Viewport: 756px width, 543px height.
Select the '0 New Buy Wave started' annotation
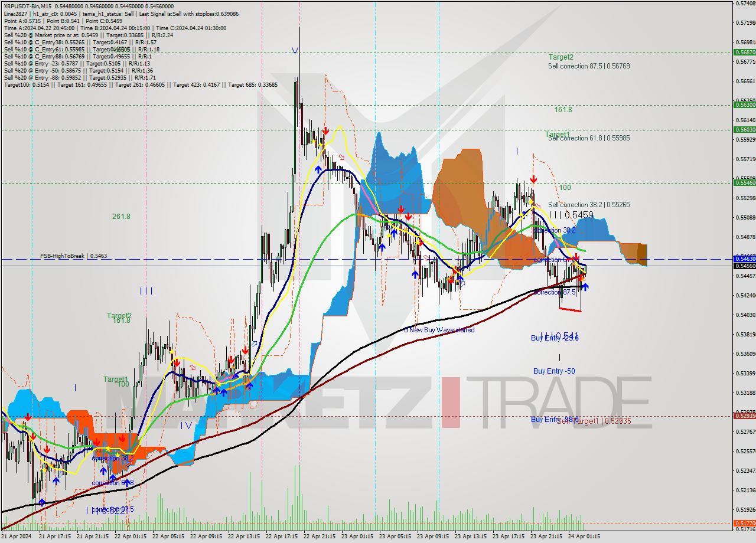point(439,330)
